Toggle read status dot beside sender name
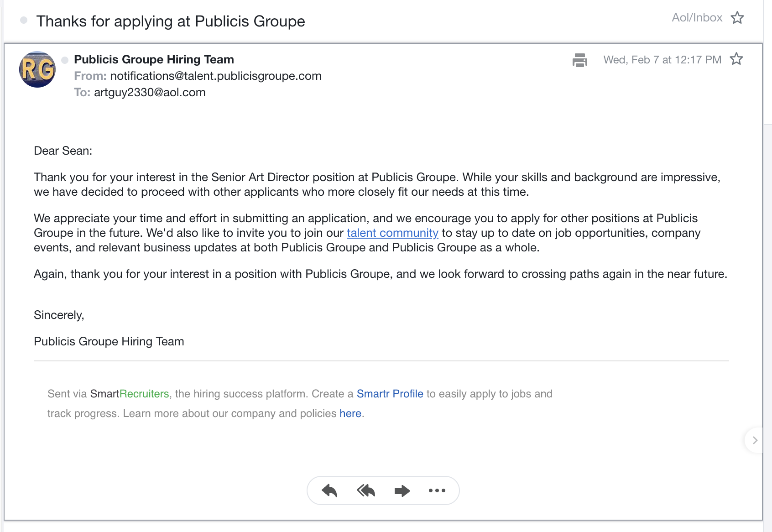The width and height of the screenshot is (772, 532). [x=65, y=60]
